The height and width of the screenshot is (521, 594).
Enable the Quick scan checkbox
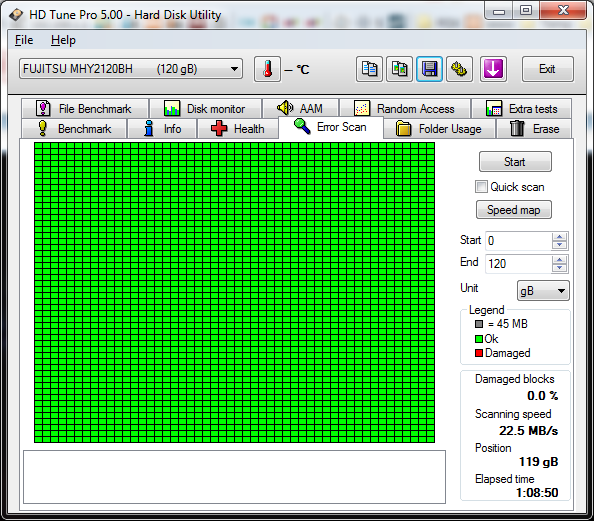481,187
